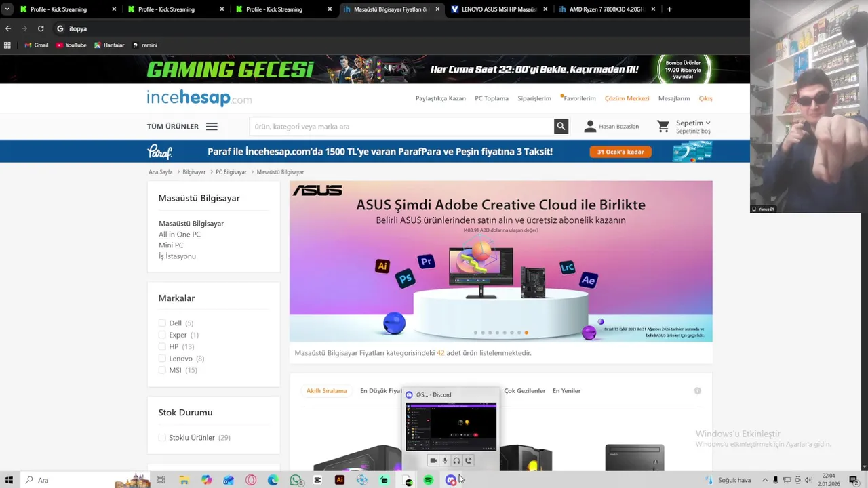Check the Dell brand filter
The image size is (868, 488).
click(162, 323)
